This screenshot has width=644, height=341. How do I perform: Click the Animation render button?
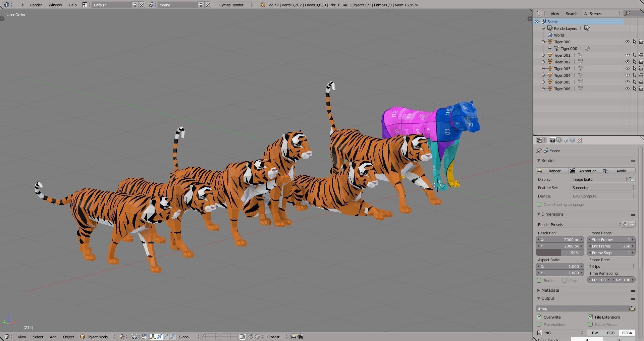tap(585, 171)
